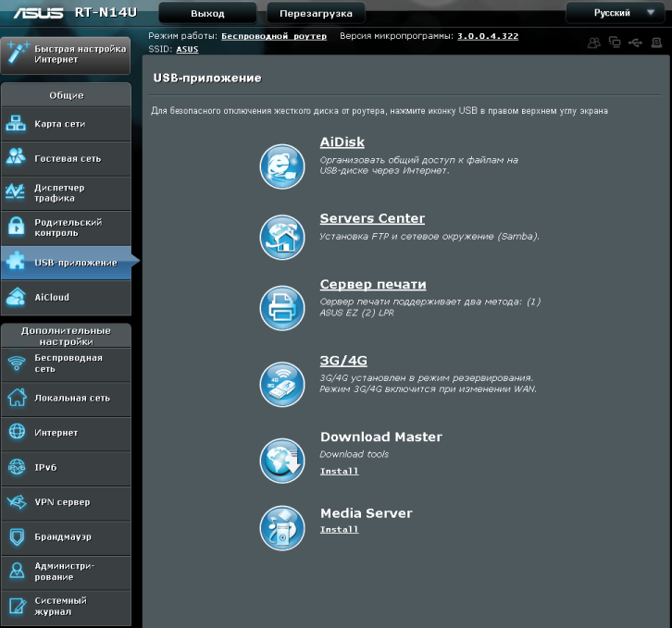
Task: Go to Гостевая сеть section
Action: pos(66,158)
